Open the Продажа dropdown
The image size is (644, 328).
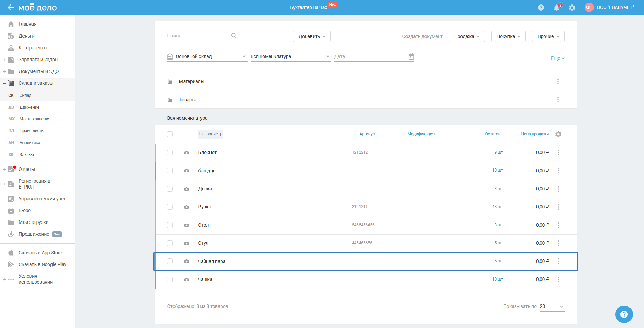[467, 36]
